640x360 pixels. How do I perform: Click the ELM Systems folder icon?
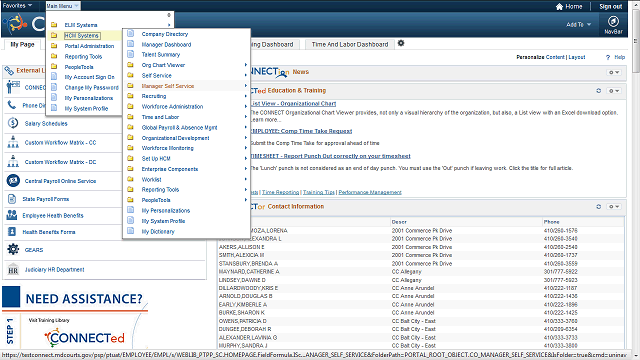(54, 25)
